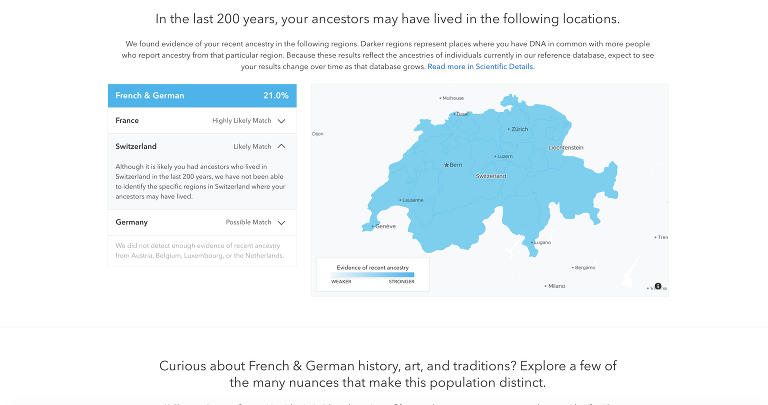This screenshot has height=405, width=768.
Task: Open Read more in Scientific Details link
Action: (481, 67)
